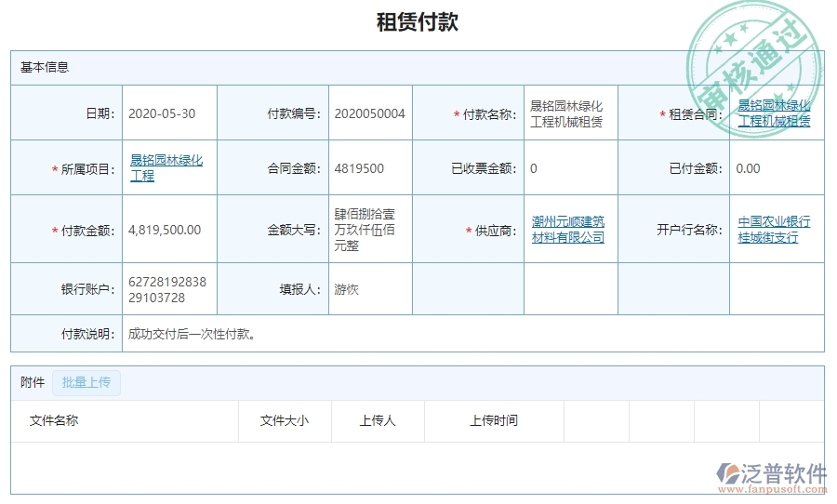Click the 附件 section label
This screenshot has height=504, width=837.
[x=33, y=382]
